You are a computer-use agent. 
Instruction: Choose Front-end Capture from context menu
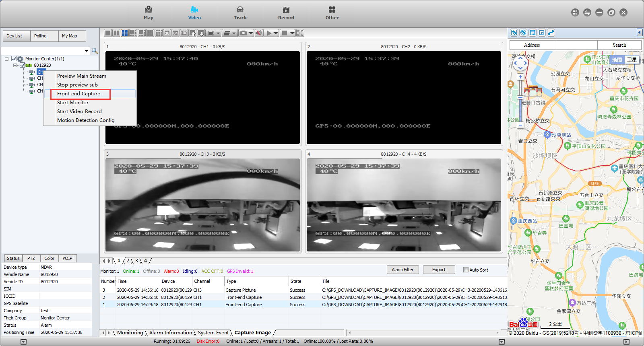point(90,94)
